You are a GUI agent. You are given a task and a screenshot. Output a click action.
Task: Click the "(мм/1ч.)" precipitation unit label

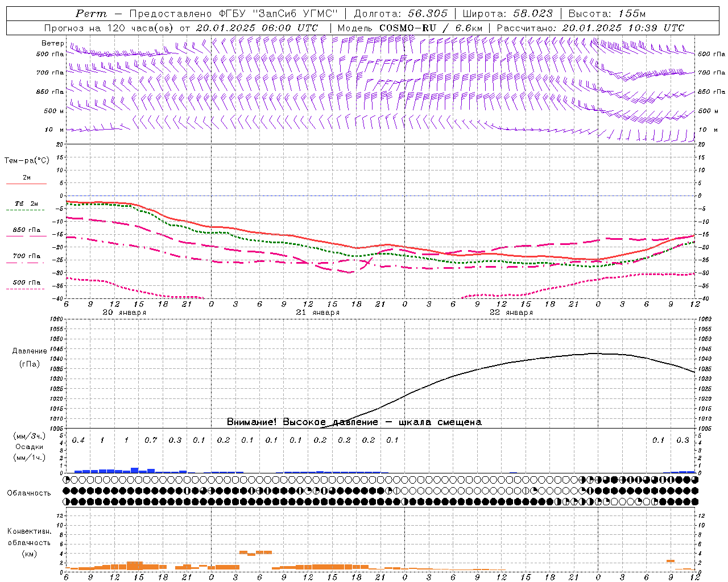[x=29, y=458]
